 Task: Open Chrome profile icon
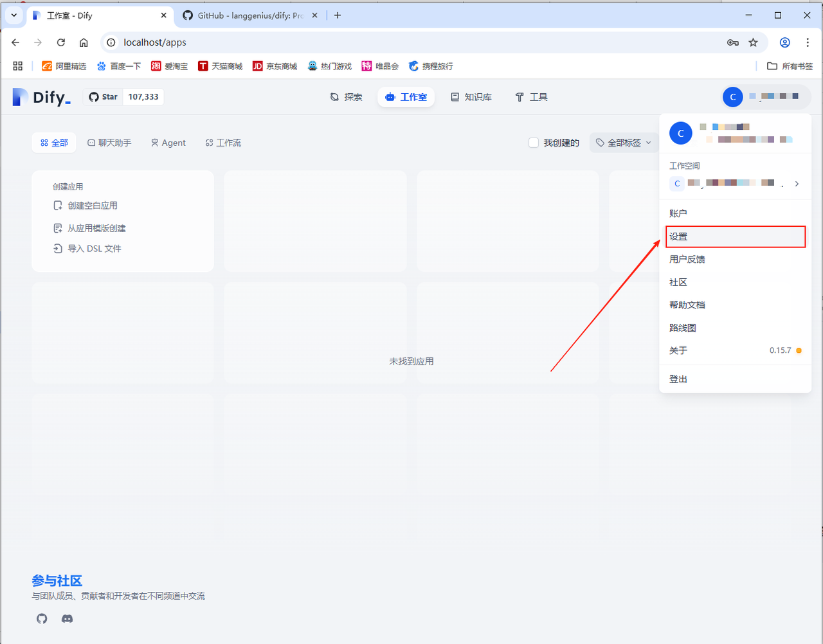tap(784, 42)
